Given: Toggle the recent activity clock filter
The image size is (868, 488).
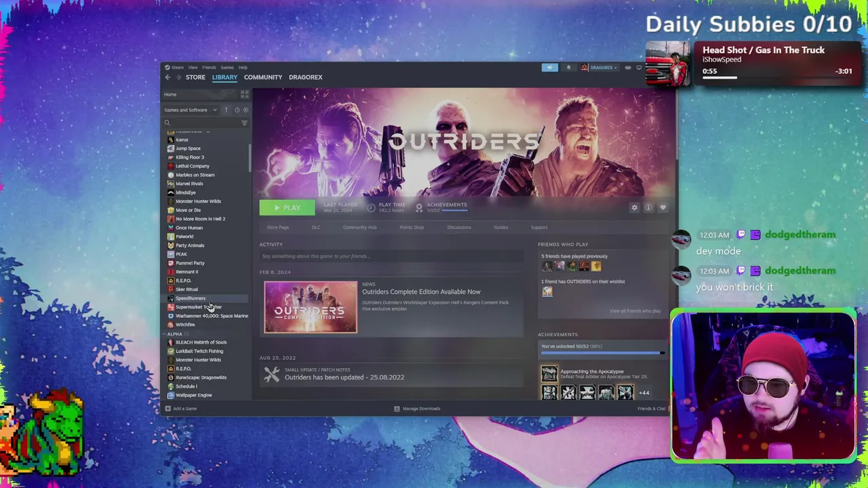Looking at the screenshot, I should pos(237,110).
